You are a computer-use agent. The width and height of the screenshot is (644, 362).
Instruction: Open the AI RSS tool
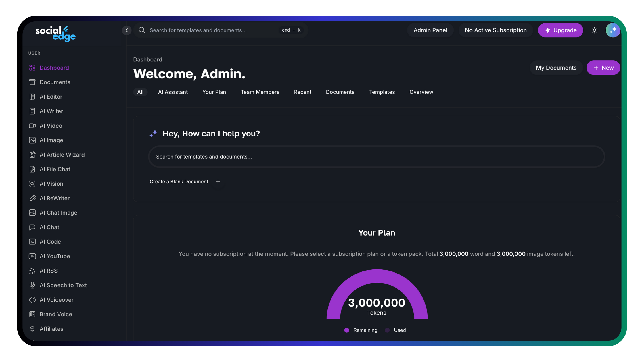coord(48,271)
